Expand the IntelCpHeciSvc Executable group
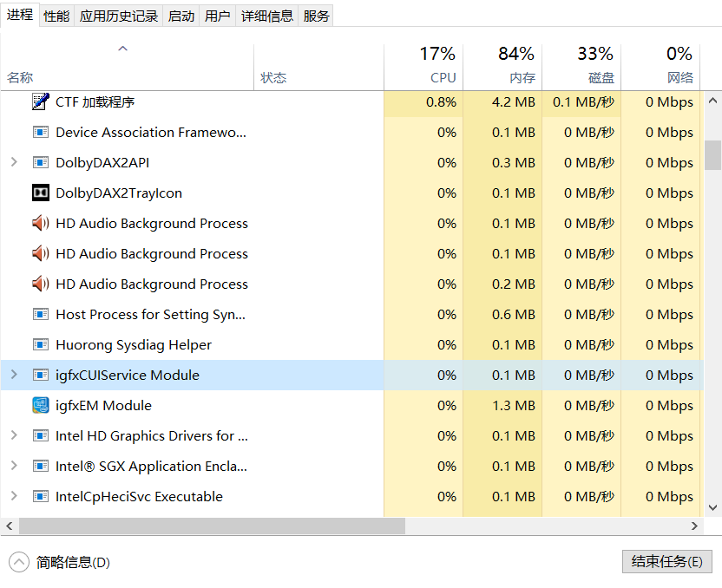Screen dimensions: 722x588 pyautogui.click(x=14, y=496)
